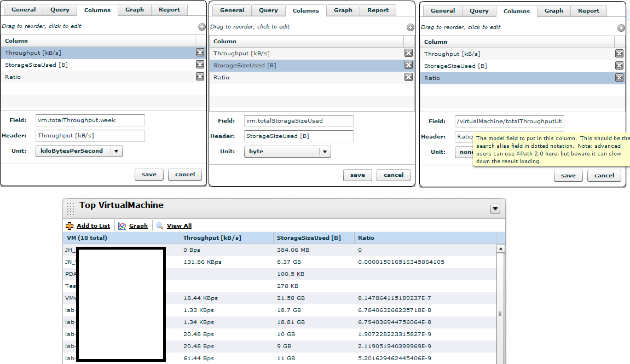Remove Ratio column in left panel

200,77
